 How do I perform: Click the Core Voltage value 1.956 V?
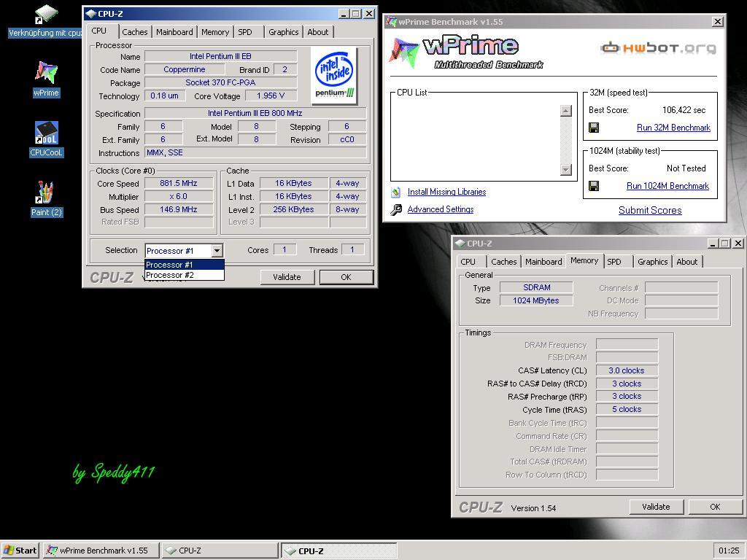coord(271,96)
